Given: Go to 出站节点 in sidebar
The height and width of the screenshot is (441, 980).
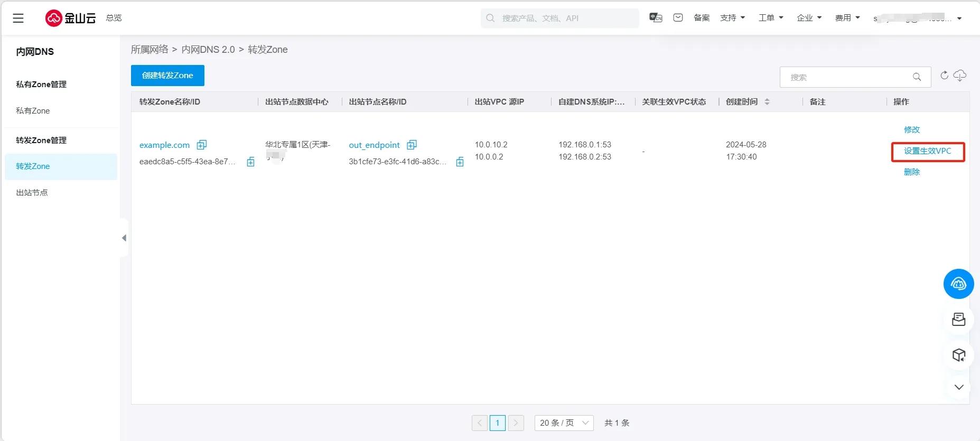Looking at the screenshot, I should coord(32,193).
